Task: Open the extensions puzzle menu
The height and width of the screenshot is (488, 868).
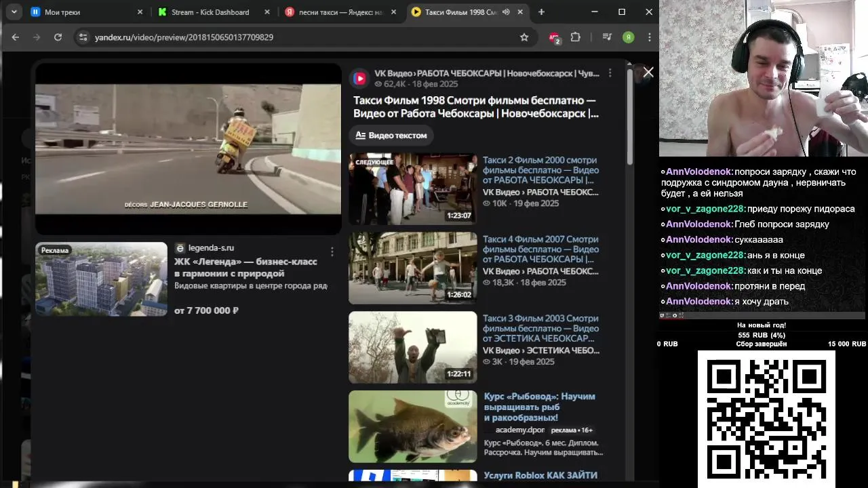Action: coord(576,37)
